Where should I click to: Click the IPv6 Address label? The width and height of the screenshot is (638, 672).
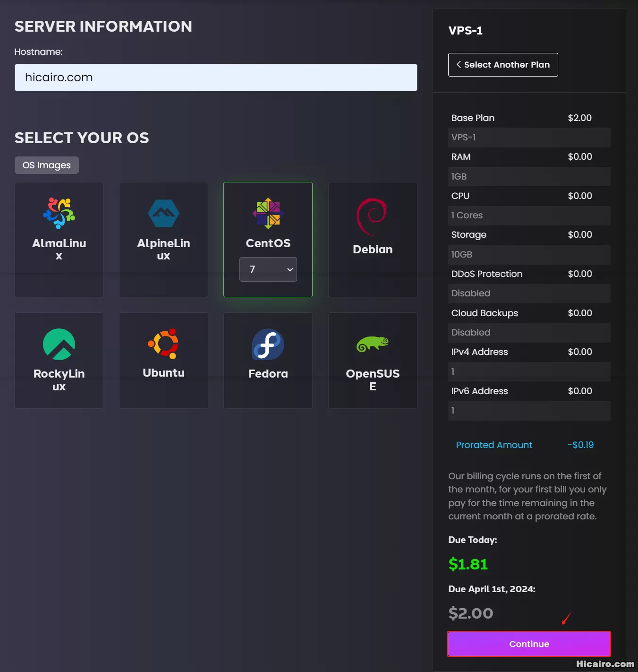click(x=479, y=391)
